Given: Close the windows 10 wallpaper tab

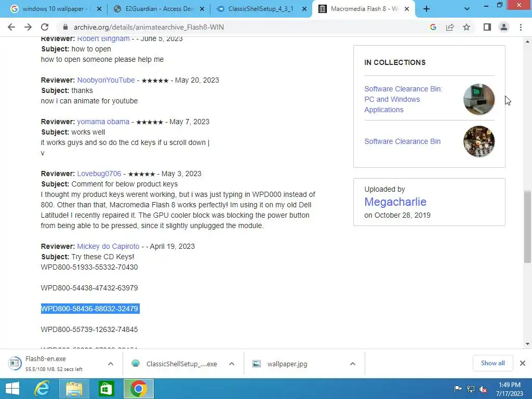Looking at the screenshot, I should coord(99,9).
